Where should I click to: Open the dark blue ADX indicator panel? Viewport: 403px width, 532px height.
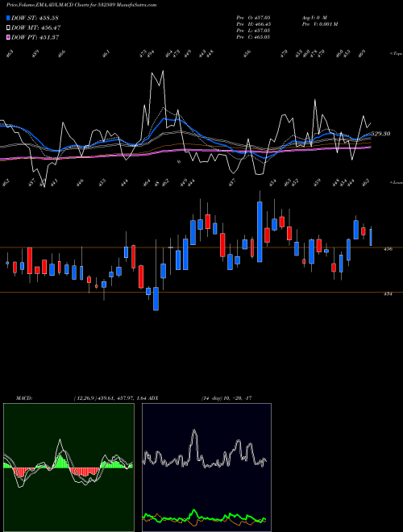click(206, 468)
